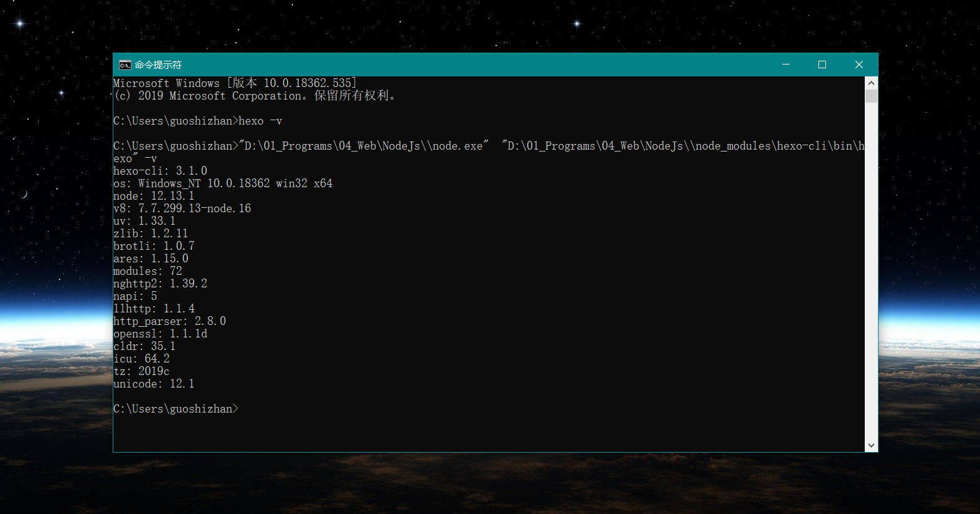Screen dimensions: 980x514
Task: Click the "unicode: 12.1" output line
Action: (x=154, y=384)
